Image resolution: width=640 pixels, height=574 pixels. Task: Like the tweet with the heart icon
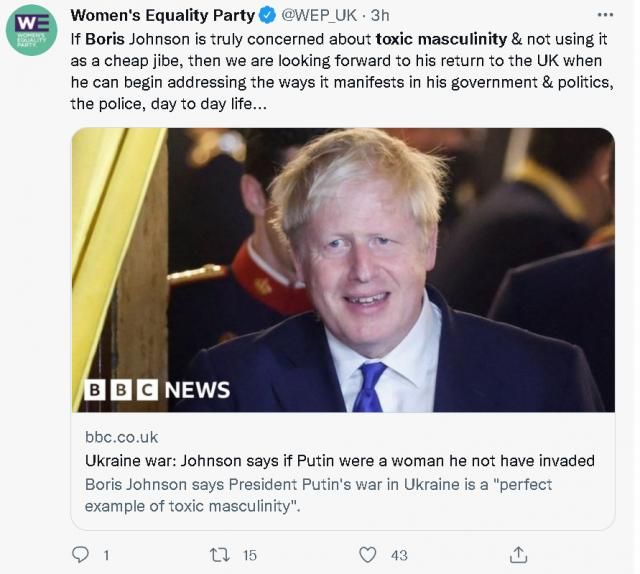(x=367, y=553)
